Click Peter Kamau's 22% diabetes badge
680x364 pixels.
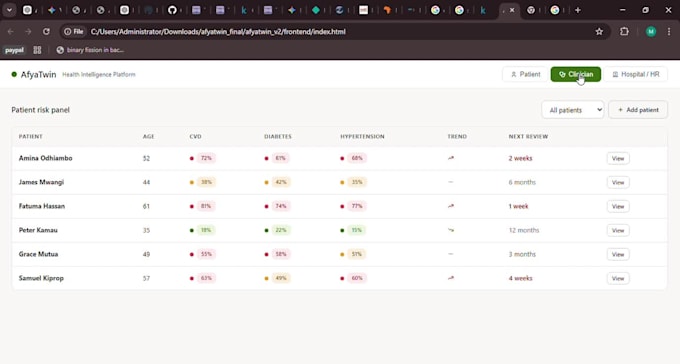[281, 230]
